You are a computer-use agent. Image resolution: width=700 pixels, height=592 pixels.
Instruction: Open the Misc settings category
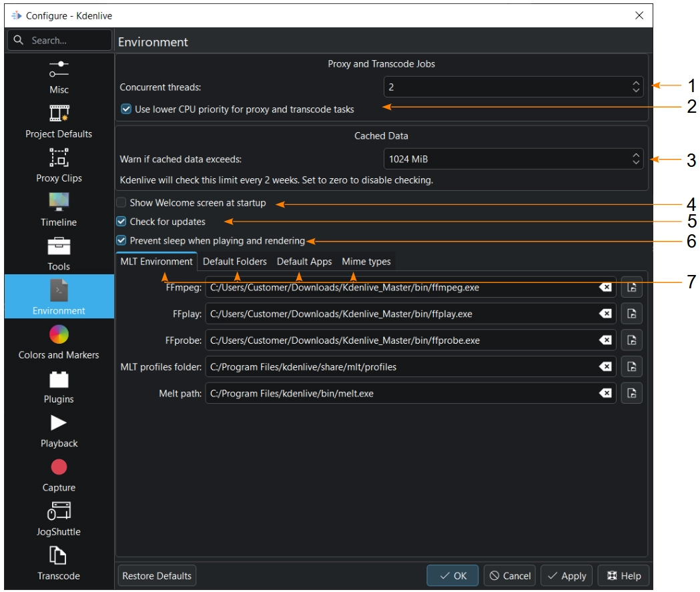pos(59,77)
